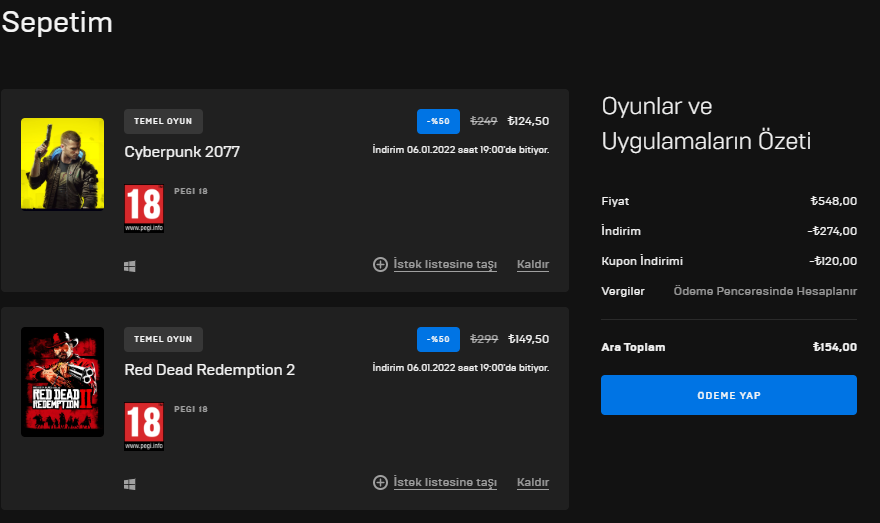Click the İndirim label in the summary
Screen dimensions: 880x523
coord(621,231)
